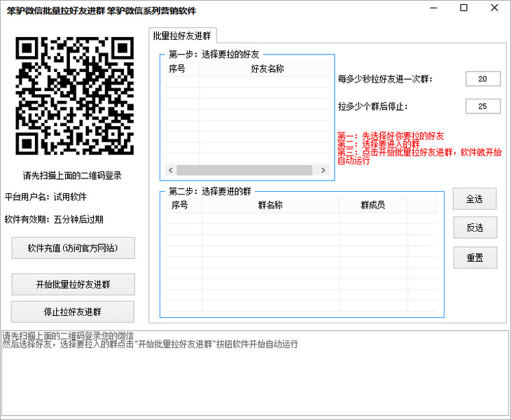Click 平台用户名: 试用软件 label
Screen dimensions: 511x420
tap(45, 197)
